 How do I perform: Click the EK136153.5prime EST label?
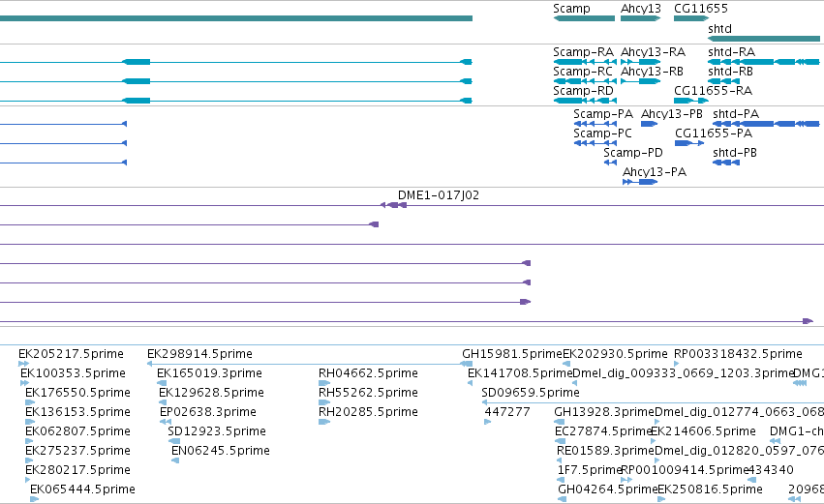click(x=77, y=412)
